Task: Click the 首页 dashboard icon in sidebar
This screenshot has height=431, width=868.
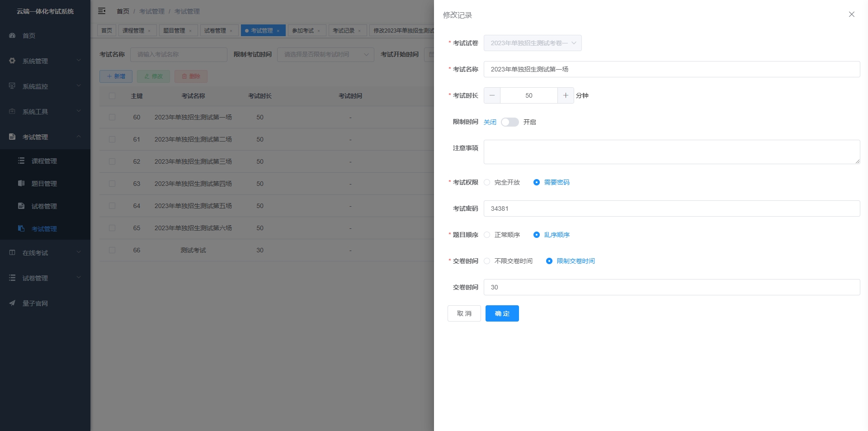Action: 12,35
